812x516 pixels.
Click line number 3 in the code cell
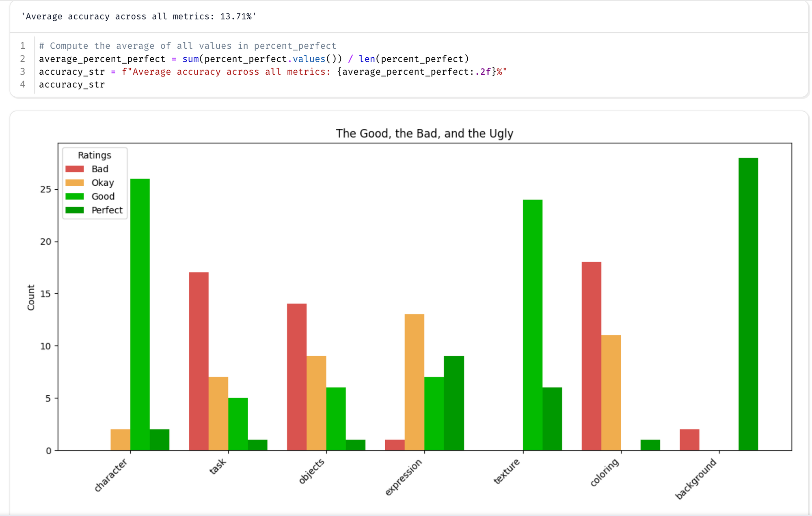tap(23, 72)
